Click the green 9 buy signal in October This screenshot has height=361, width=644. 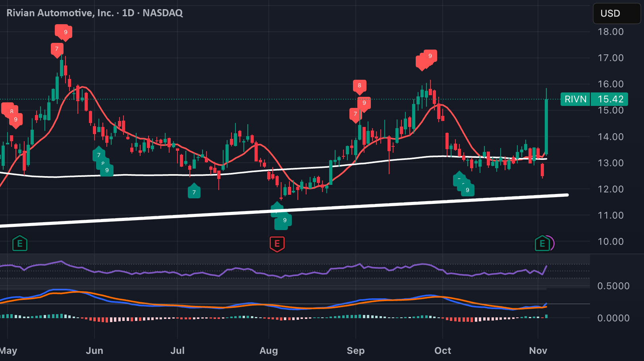point(467,190)
